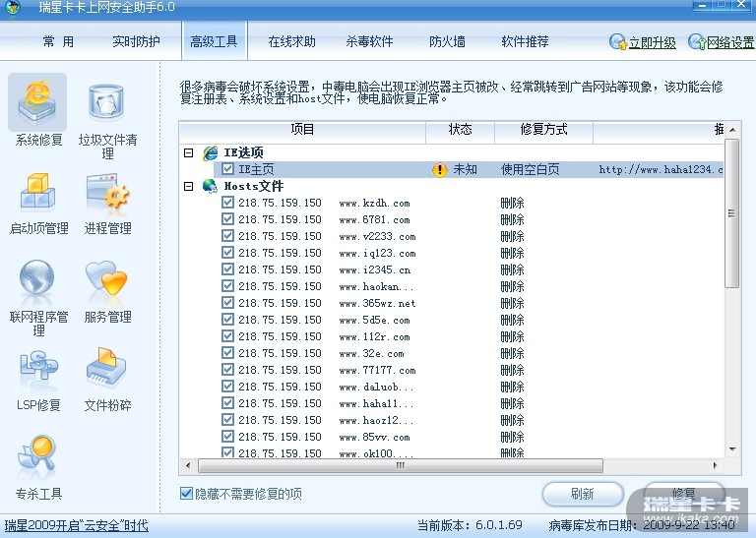Click the list's scroll-down arrow
The width and height of the screenshot is (756, 538).
732,449
